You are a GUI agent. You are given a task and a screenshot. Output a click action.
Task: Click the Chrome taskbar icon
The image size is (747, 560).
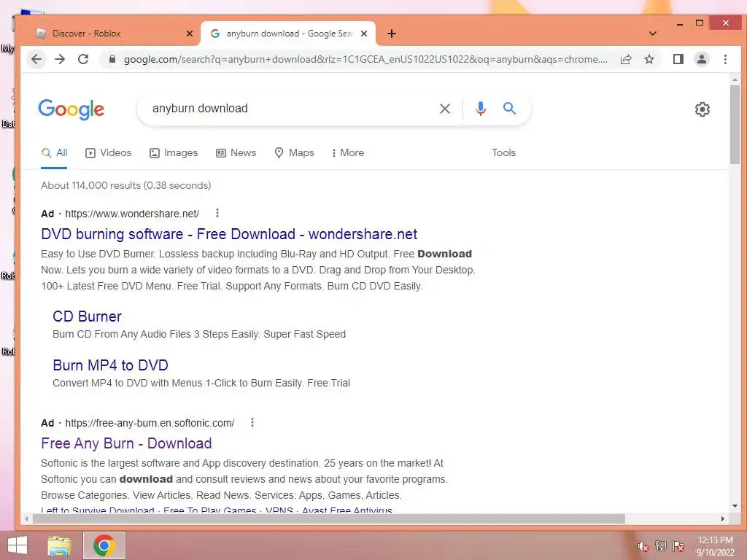pyautogui.click(x=104, y=545)
